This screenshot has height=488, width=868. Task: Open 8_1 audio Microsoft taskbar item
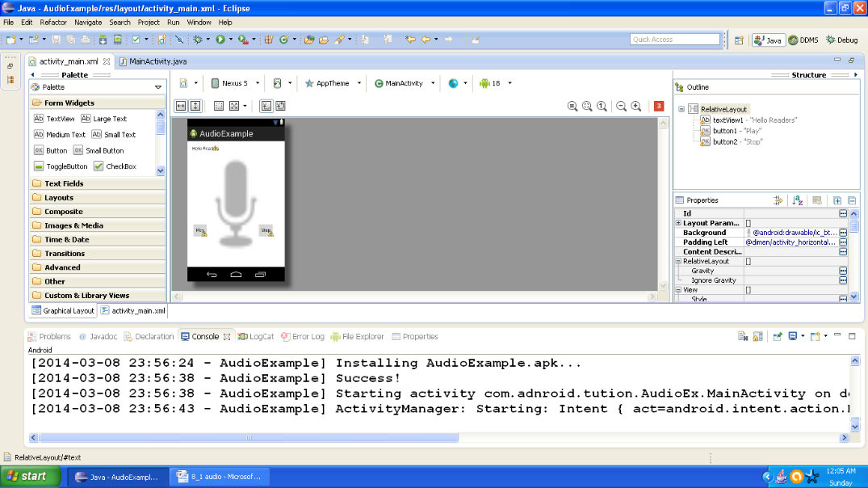click(x=219, y=477)
